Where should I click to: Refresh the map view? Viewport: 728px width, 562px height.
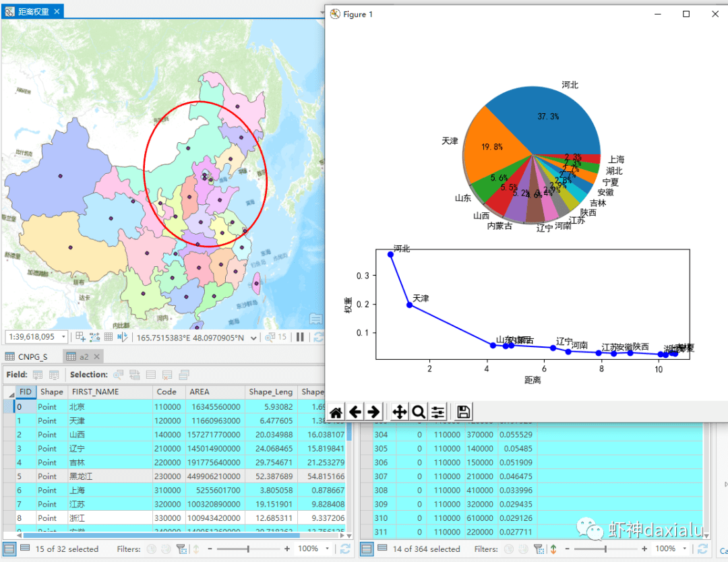[x=318, y=337]
